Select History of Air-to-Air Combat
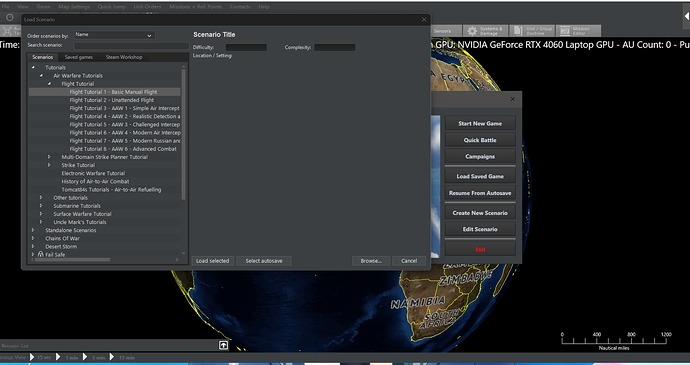This screenshot has width=690, height=365. [95, 181]
